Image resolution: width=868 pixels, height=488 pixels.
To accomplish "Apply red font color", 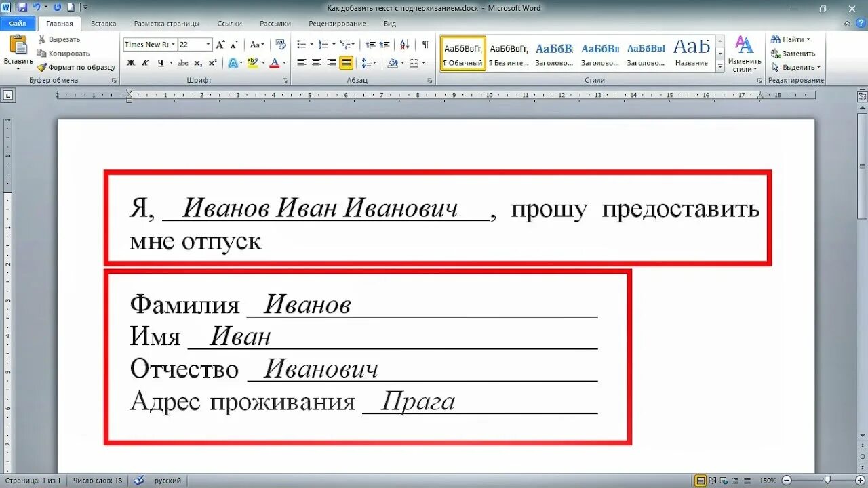I will click(x=275, y=63).
